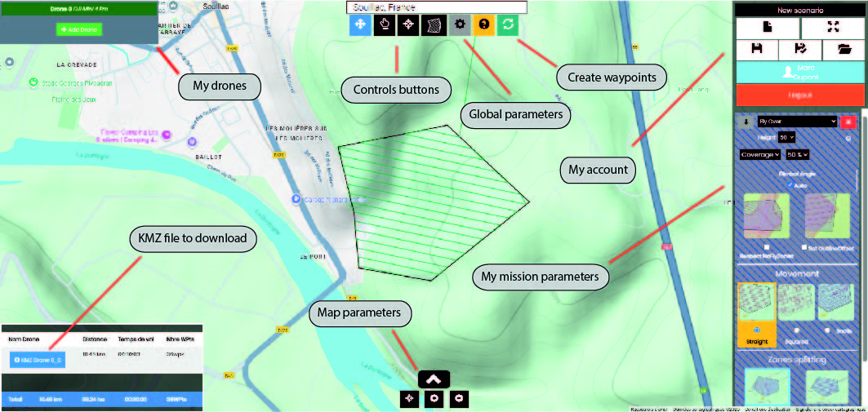Open the global parameters gear icon
868x412 pixels.
point(460,24)
